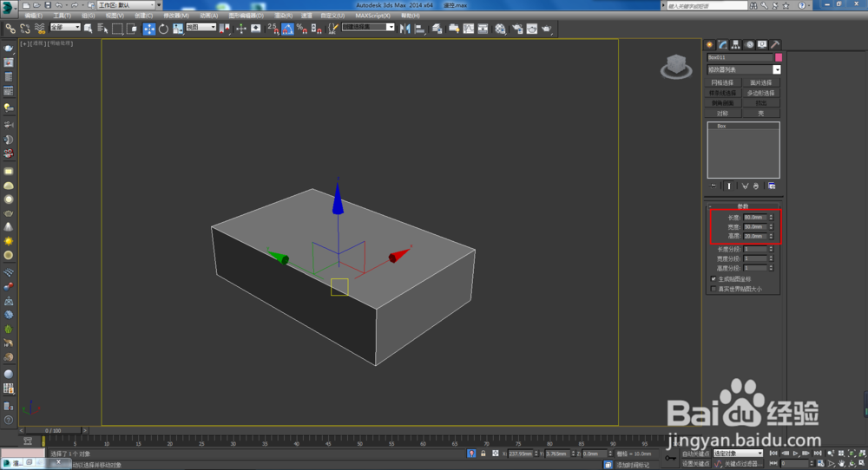Open the Render Setup icon
This screenshot has width=868, height=470.
point(517,29)
